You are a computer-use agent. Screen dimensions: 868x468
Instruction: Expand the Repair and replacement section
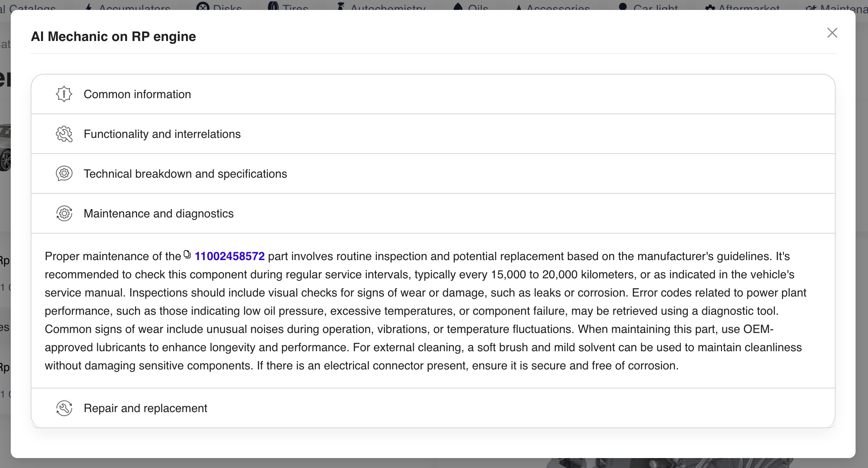click(145, 408)
